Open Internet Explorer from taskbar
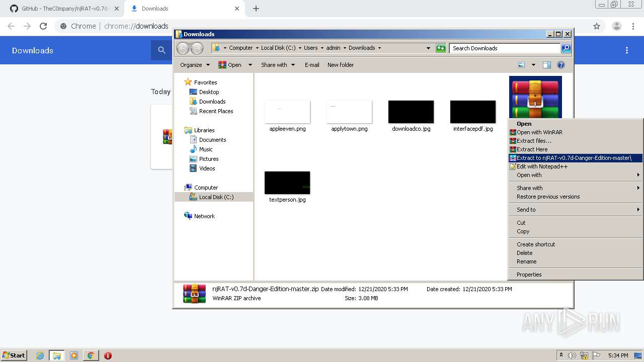644x362 pixels. pos(40,355)
